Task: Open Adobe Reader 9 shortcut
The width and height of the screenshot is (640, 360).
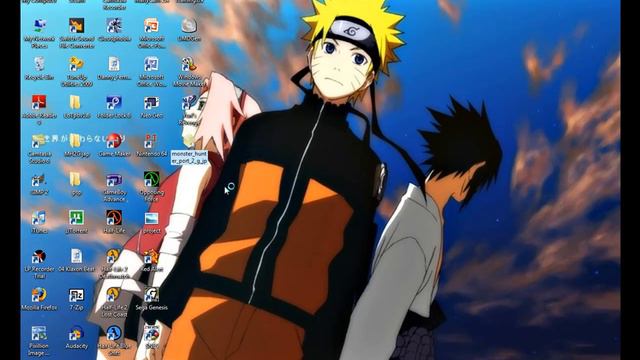Action: [39, 109]
